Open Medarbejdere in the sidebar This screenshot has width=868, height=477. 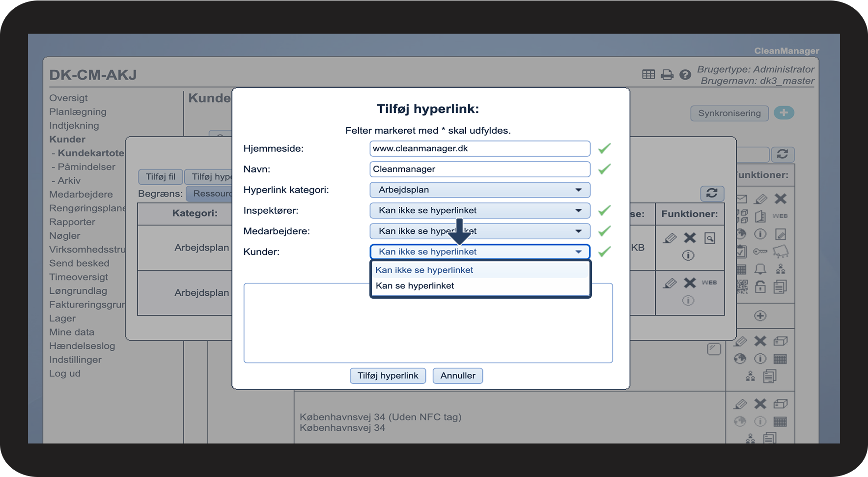(x=81, y=194)
